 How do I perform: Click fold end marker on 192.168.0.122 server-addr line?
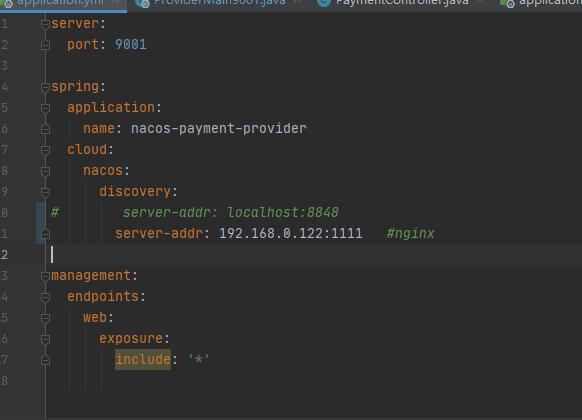(x=45, y=234)
